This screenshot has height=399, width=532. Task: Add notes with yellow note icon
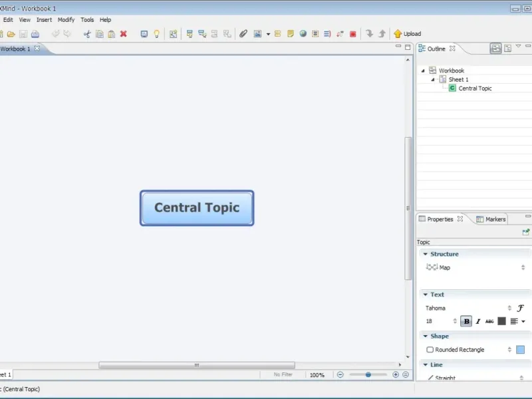(291, 34)
